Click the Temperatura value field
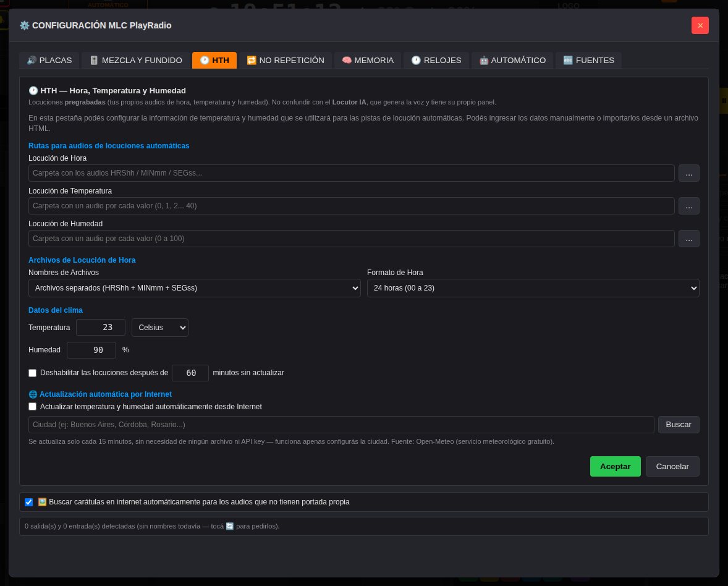The image size is (728, 586). click(x=101, y=328)
